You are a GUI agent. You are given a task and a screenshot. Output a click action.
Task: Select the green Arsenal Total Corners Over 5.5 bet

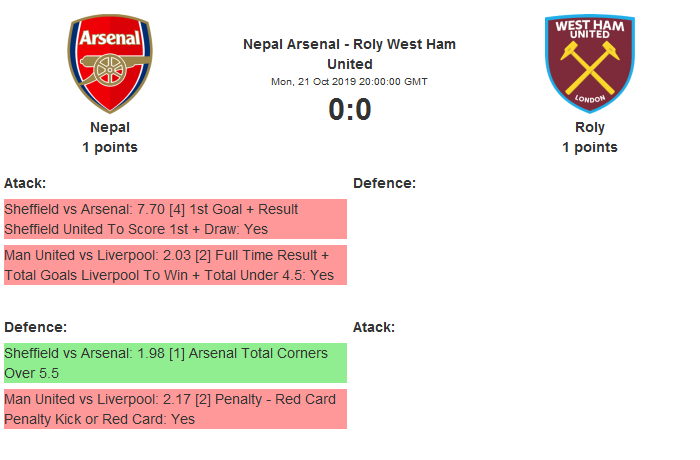coord(175,363)
